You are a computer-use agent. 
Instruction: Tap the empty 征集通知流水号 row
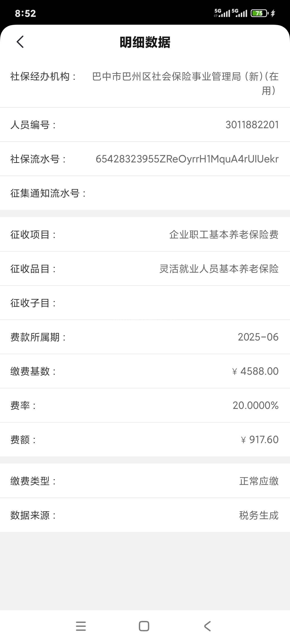coord(145,193)
